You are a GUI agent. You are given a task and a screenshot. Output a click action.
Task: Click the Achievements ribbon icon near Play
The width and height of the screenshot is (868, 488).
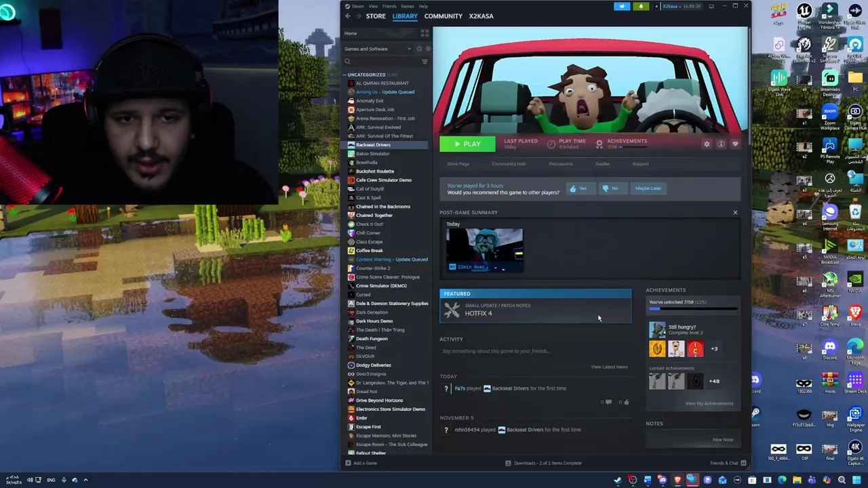(599, 144)
